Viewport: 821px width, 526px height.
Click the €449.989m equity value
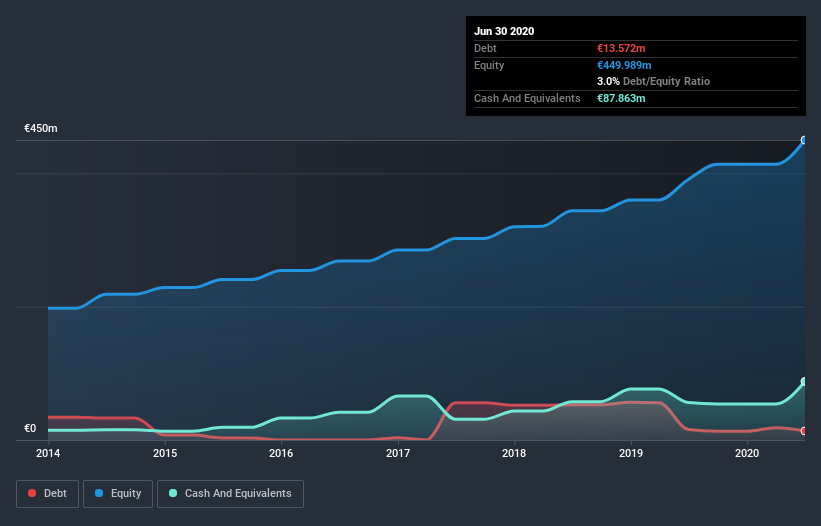click(x=624, y=65)
